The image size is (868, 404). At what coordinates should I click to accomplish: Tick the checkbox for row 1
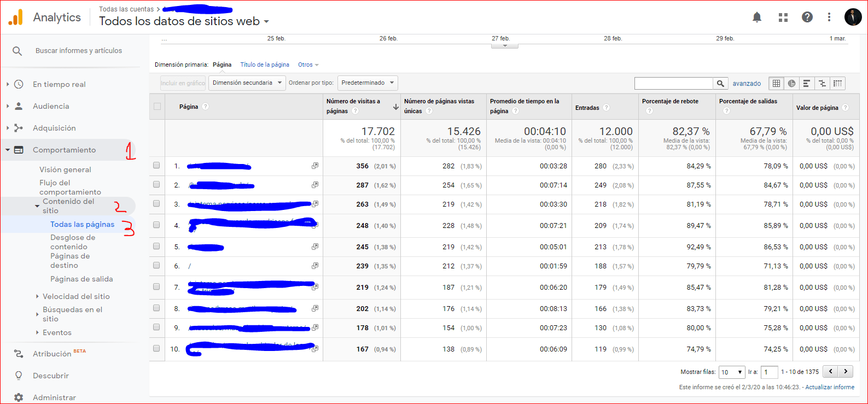click(x=157, y=166)
